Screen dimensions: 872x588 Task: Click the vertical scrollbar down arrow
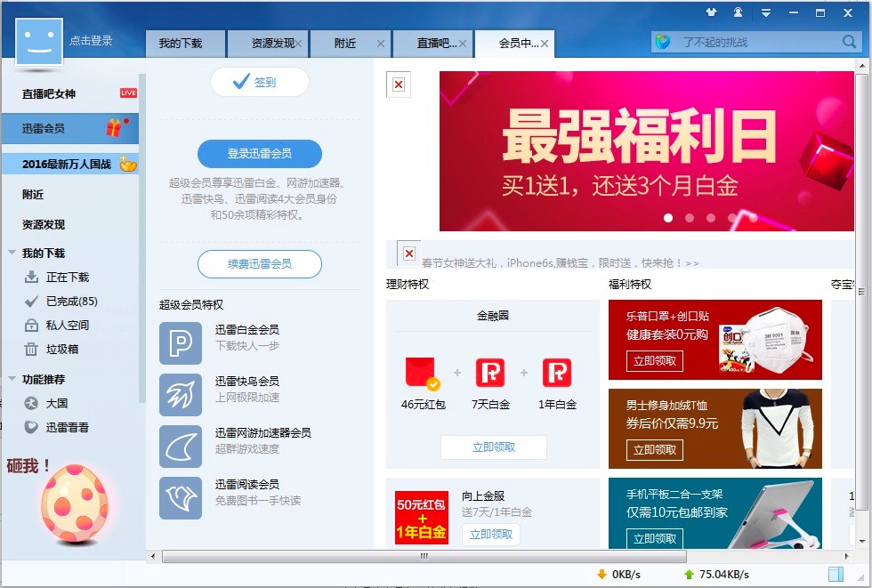tap(861, 541)
